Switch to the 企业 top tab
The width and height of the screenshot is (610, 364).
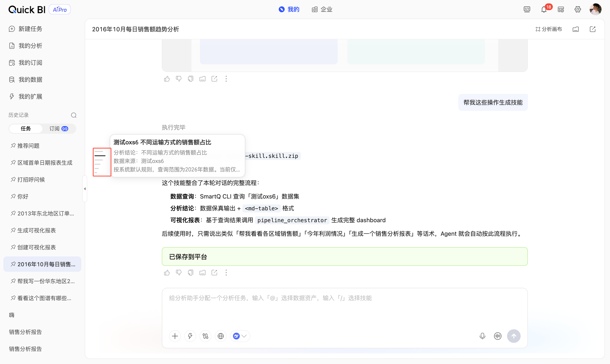pos(322,9)
